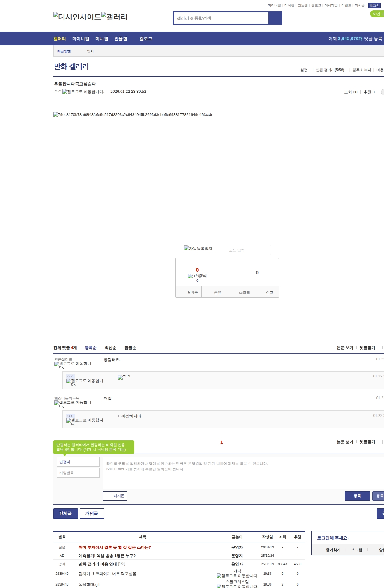Viewport: 384px width, 588px height.
Task: Click 실베추 recommendation button
Action: click(192, 292)
